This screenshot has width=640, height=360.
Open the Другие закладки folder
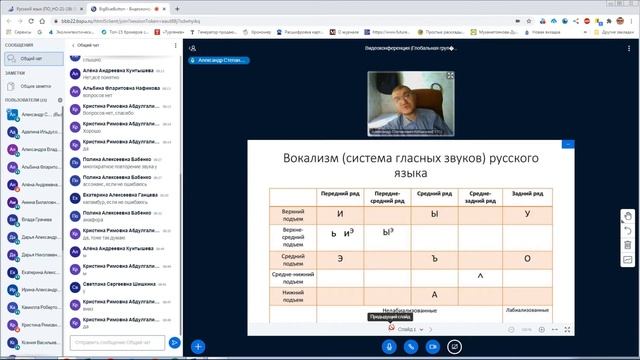coord(613,32)
